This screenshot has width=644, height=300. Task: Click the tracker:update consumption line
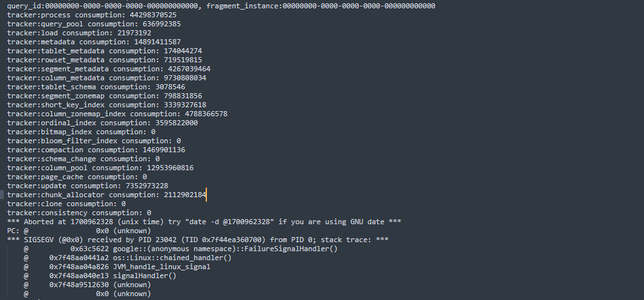coord(87,186)
